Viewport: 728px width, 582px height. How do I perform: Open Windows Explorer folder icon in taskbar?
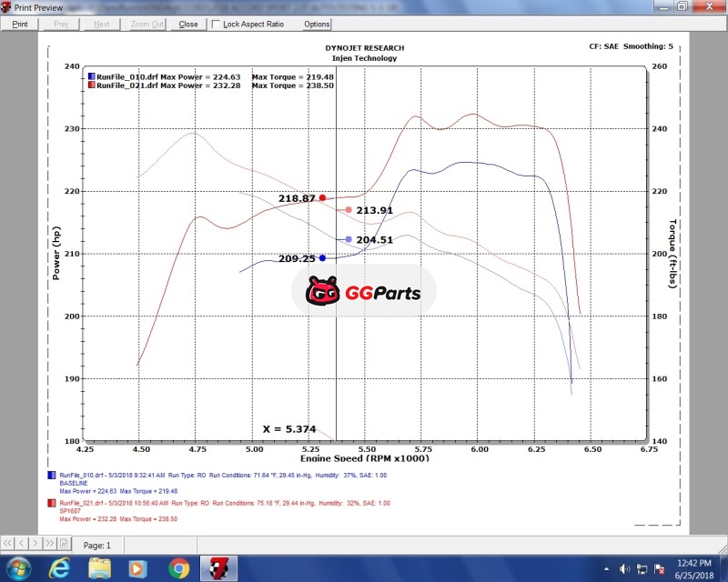[99, 568]
